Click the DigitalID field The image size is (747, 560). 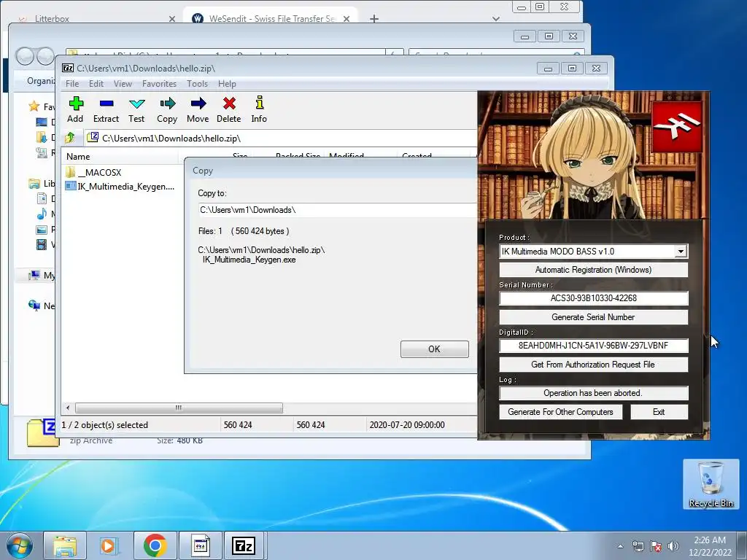pos(594,346)
